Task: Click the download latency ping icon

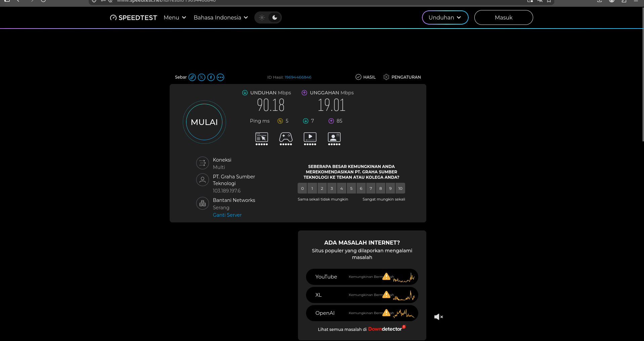Action: tap(306, 121)
